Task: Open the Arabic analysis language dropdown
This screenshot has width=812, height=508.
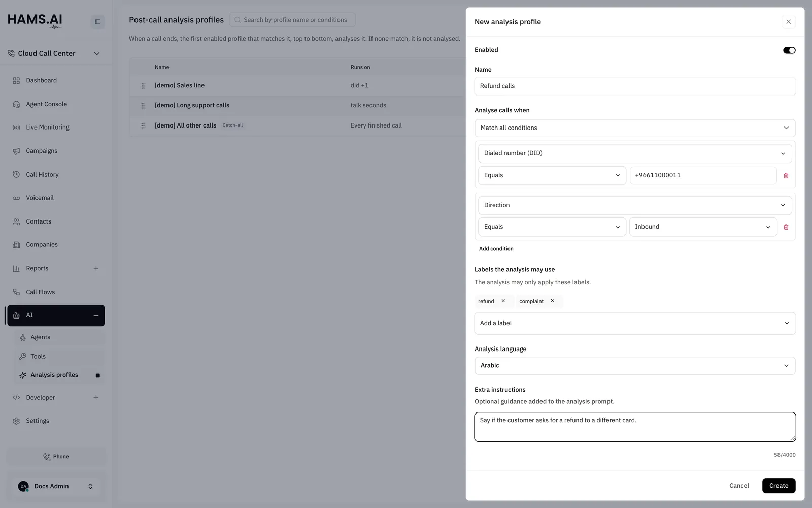Action: [635, 366]
